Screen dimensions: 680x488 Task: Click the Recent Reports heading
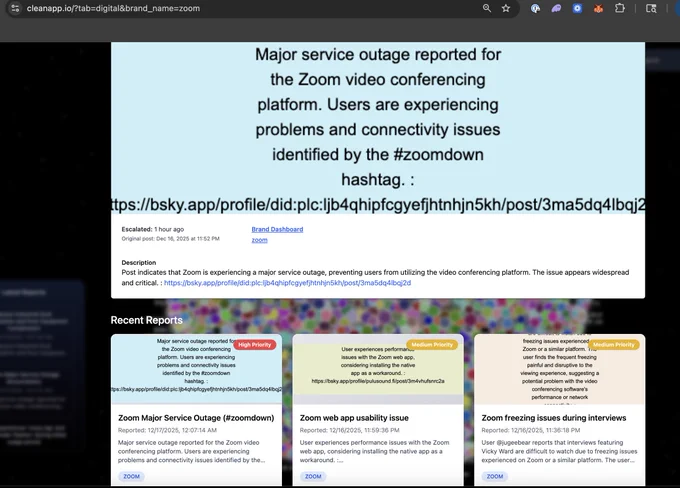pos(147,320)
